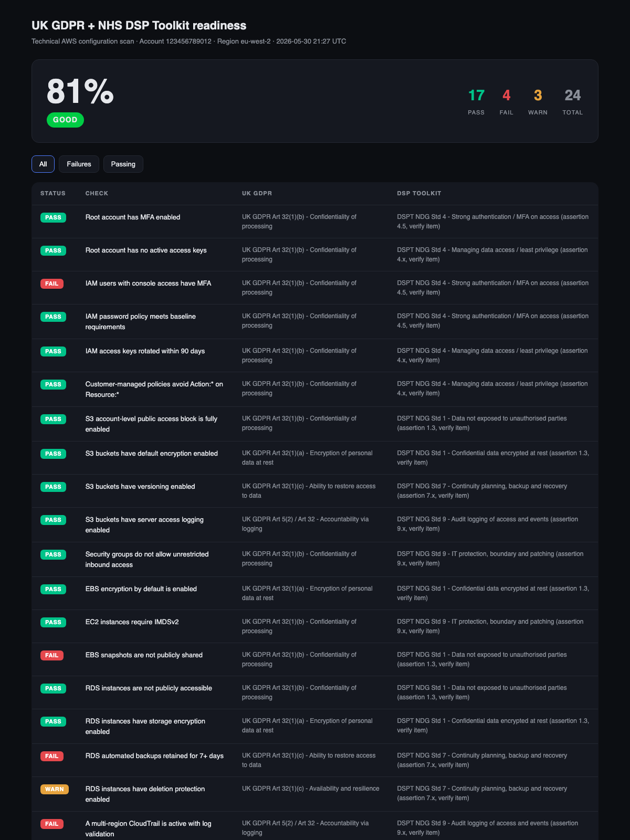
Task: Select 'S3 account-level public access block' check
Action: tap(151, 424)
